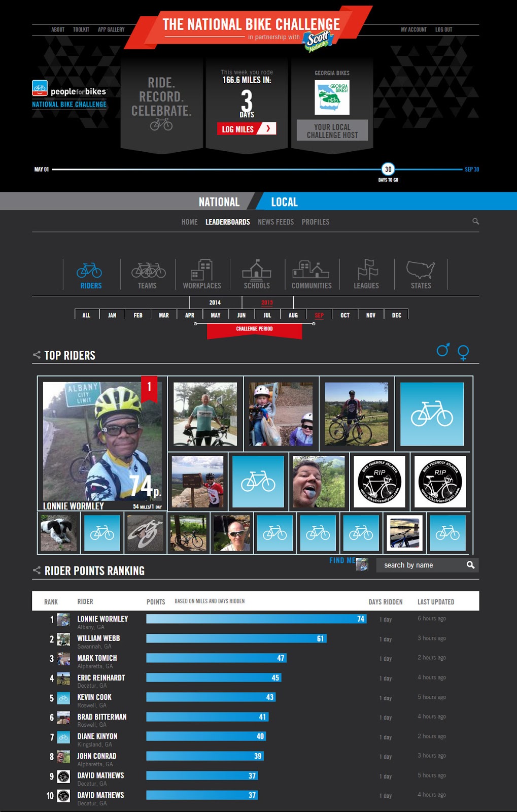Image resolution: width=517 pixels, height=812 pixels.
Task: Click the Points column header
Action: click(x=156, y=601)
